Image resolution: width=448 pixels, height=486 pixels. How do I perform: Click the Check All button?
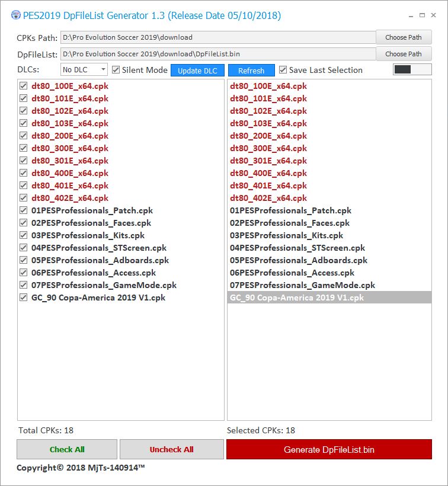click(x=67, y=449)
